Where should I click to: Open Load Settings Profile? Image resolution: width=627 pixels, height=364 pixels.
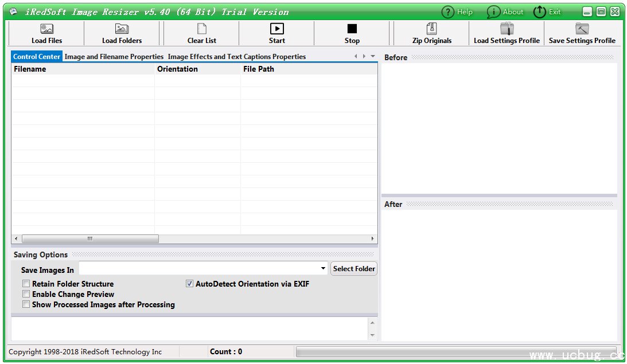[507, 29]
